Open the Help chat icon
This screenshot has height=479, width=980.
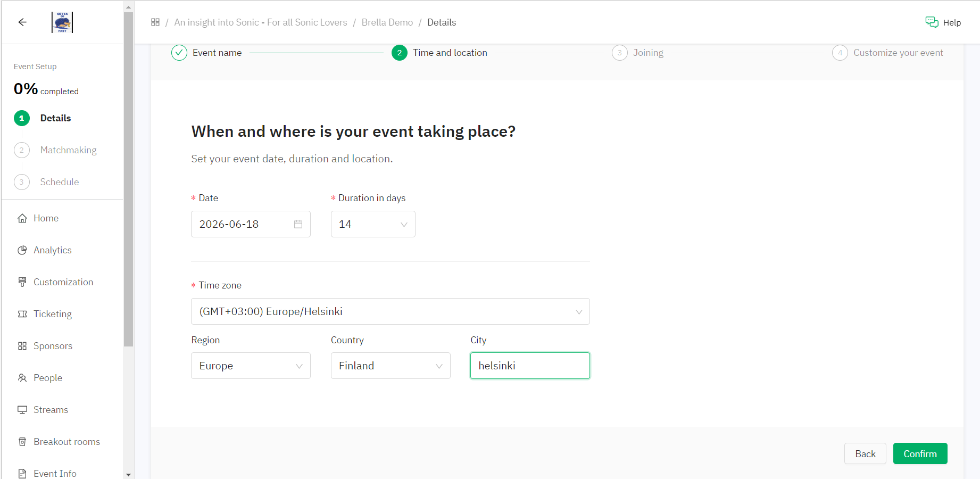click(932, 22)
